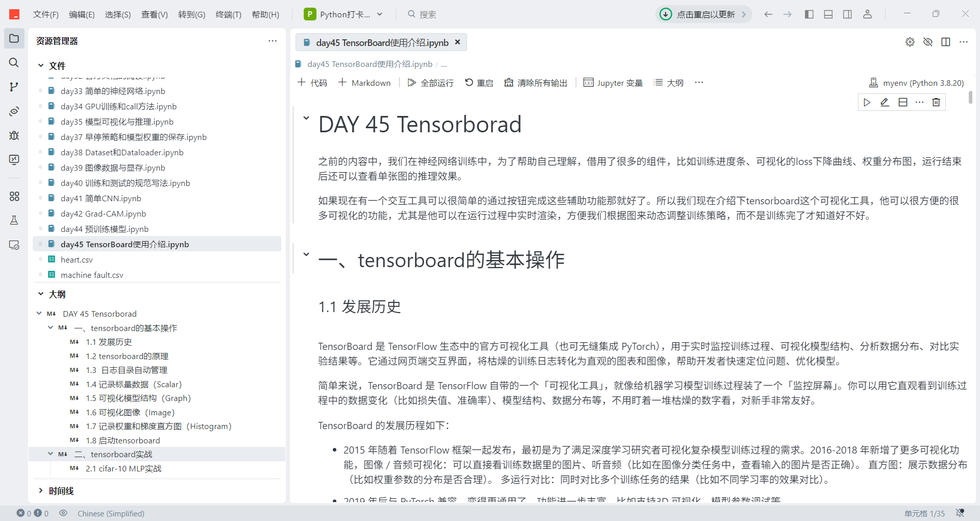Screen dimensions: 980x521
Task: Select the day45 TensorBoard使用介绍.ipynb tab
Action: click(x=380, y=42)
